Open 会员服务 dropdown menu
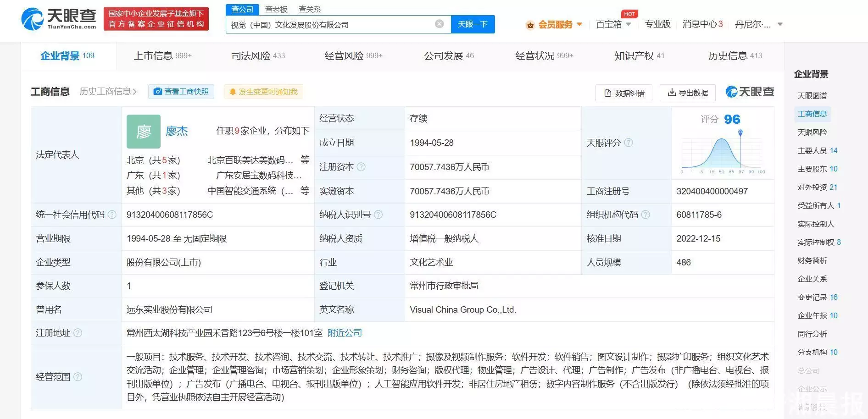 point(555,24)
